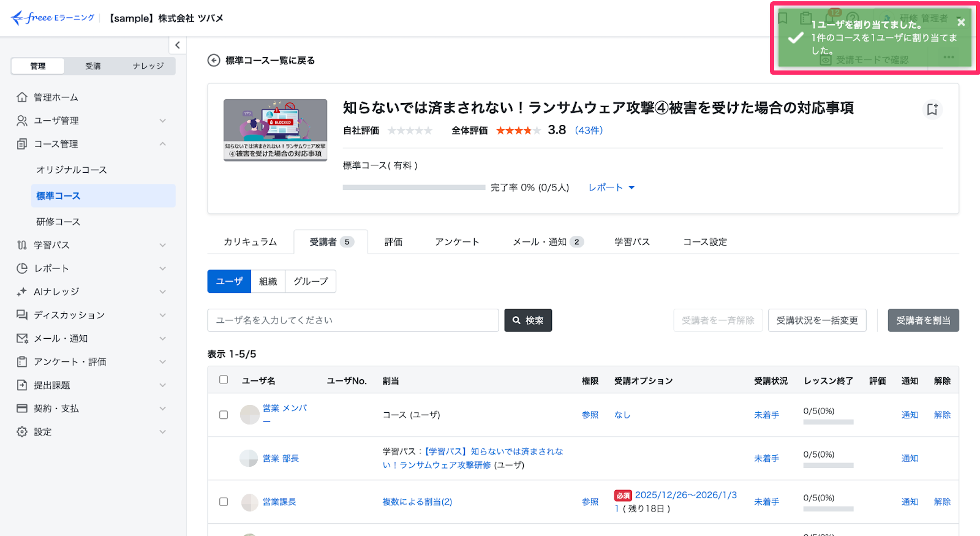Click the コース管理 document icon
This screenshot has height=536, width=980.
(x=22, y=144)
